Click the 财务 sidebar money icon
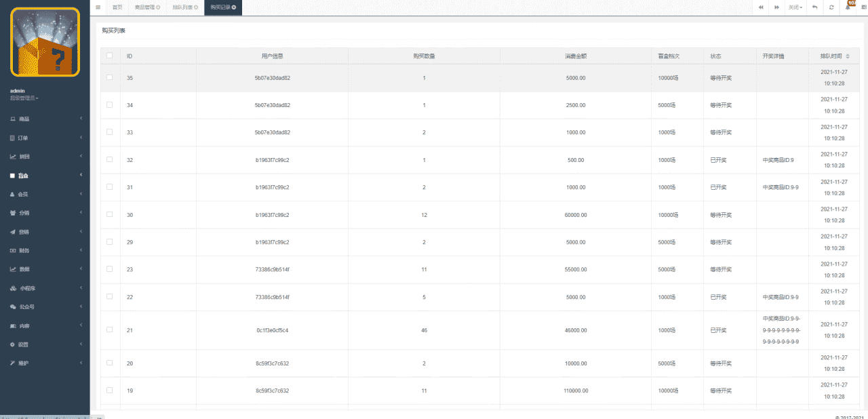Viewport: 868px width, 419px height. 13,250
